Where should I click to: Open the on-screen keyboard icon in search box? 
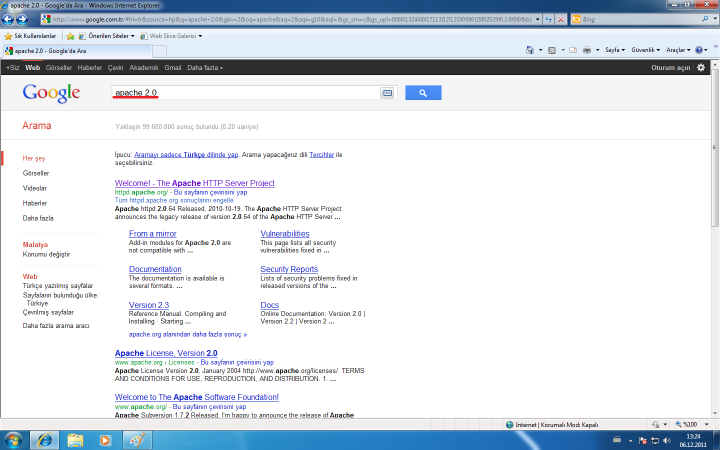pyautogui.click(x=387, y=93)
